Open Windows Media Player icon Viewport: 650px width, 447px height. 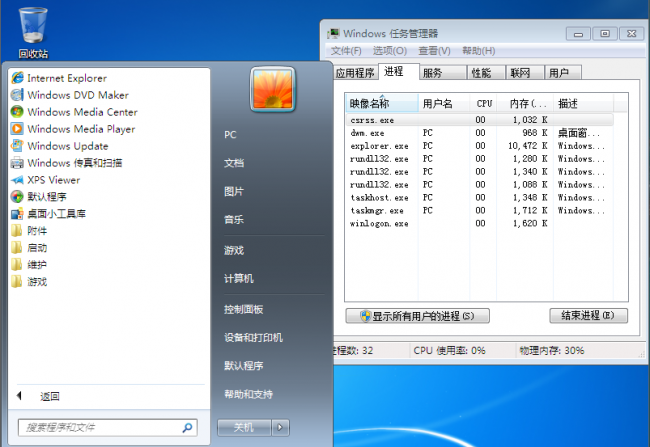coord(17,129)
